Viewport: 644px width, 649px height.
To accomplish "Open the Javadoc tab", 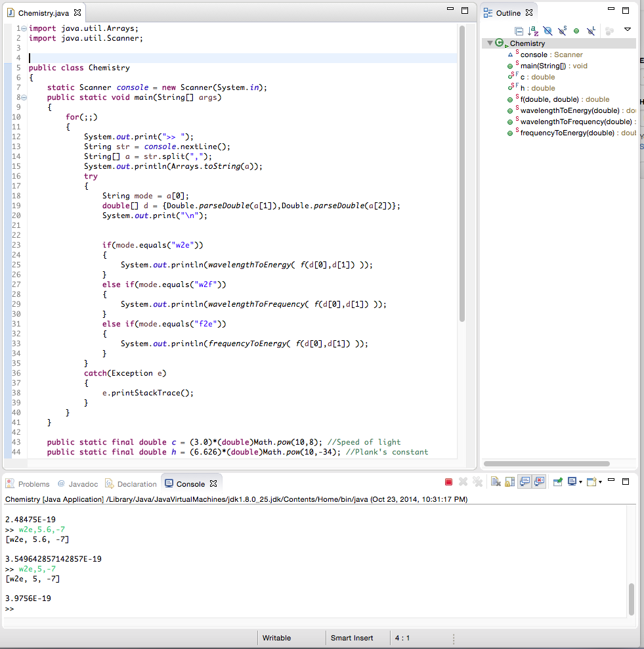I will (x=83, y=484).
